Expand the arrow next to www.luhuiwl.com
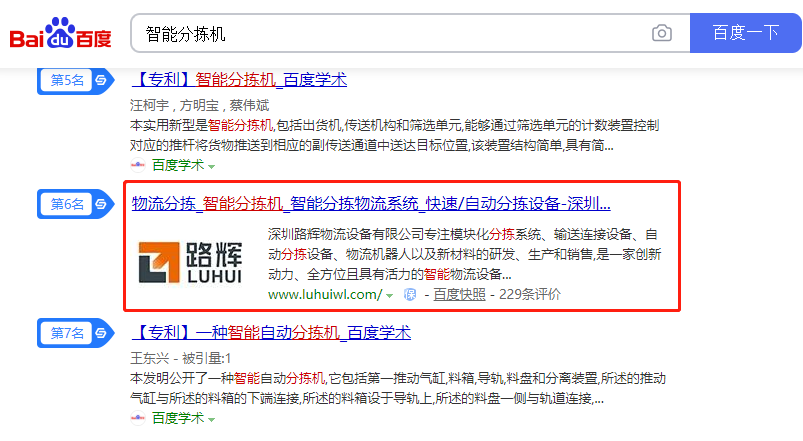Screen dimensions: 803x441 [390, 295]
